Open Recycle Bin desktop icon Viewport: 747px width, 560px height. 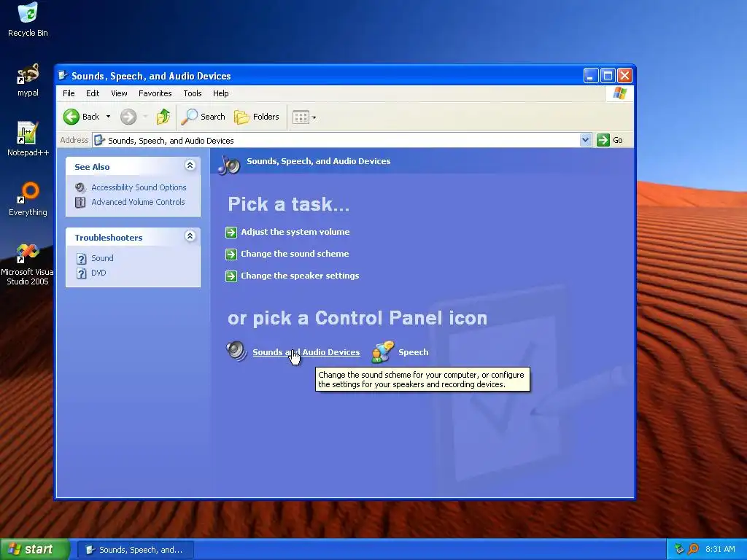pos(28,19)
